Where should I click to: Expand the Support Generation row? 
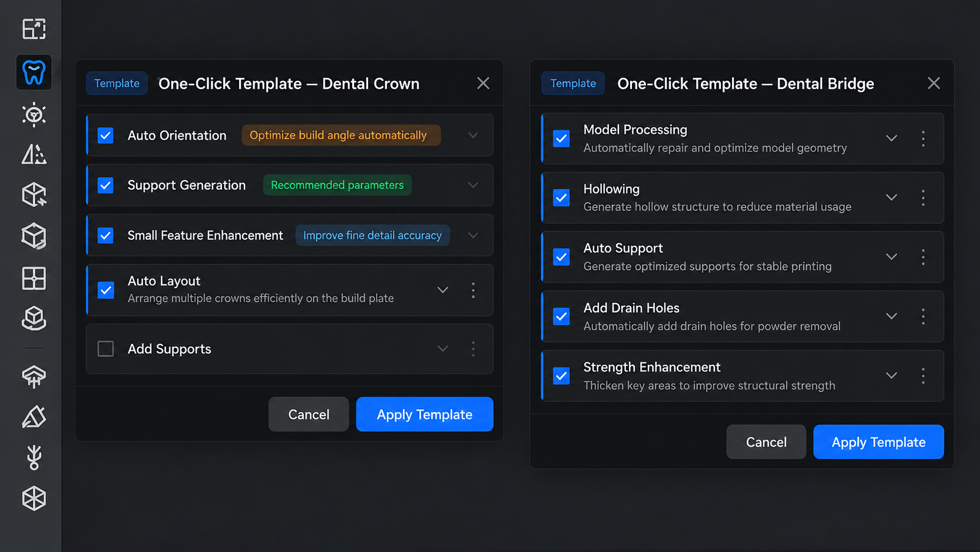(473, 185)
